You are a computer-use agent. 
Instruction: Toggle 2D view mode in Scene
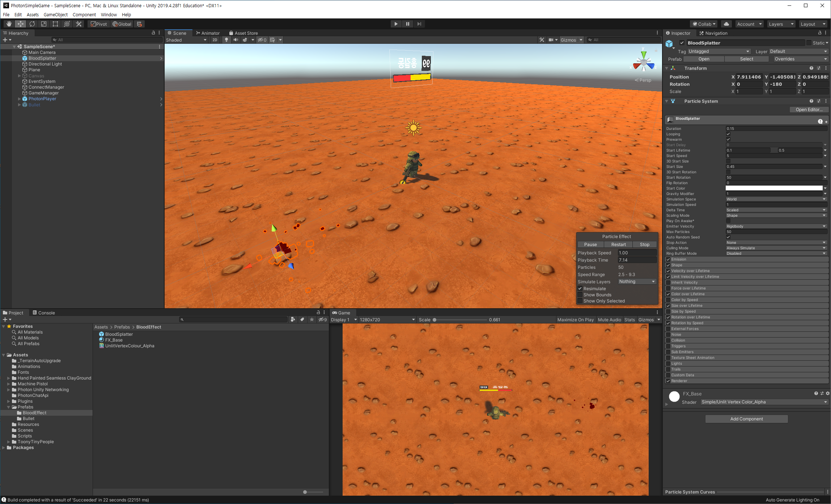coord(215,40)
